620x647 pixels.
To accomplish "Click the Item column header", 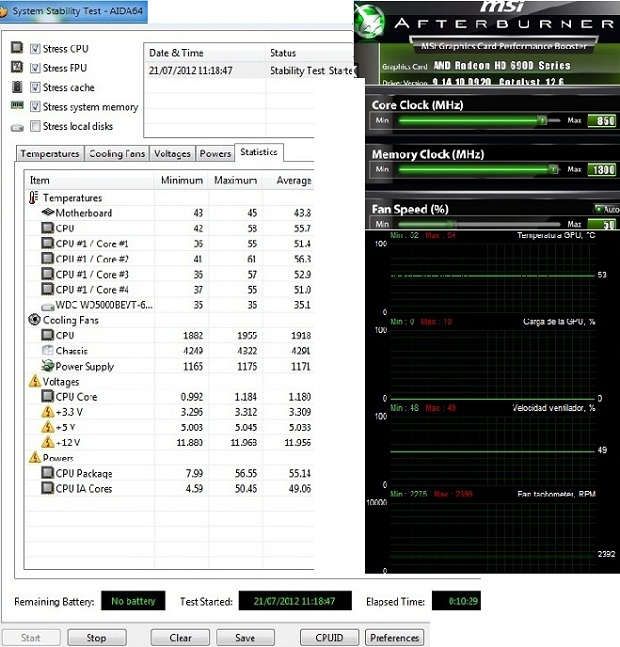I will pyautogui.click(x=89, y=180).
